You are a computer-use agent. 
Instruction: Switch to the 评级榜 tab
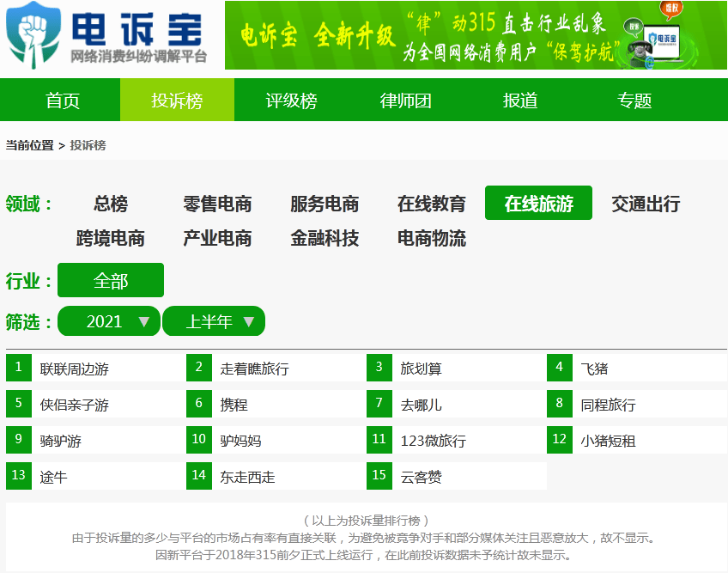click(x=291, y=100)
